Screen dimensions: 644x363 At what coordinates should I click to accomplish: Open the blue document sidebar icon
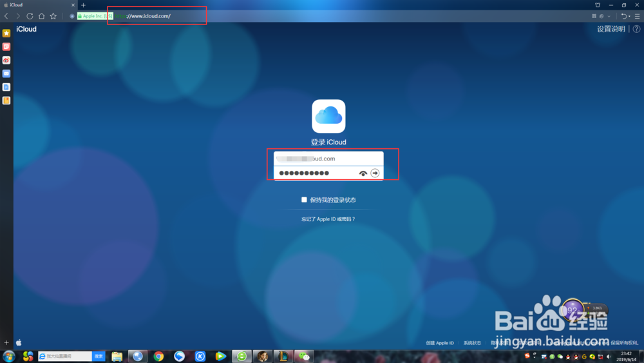coord(6,87)
